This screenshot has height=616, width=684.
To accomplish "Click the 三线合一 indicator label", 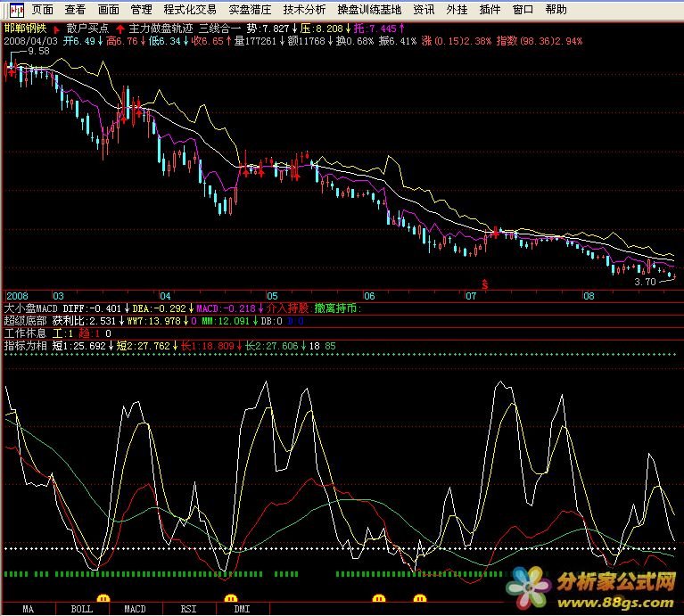I will [219, 29].
